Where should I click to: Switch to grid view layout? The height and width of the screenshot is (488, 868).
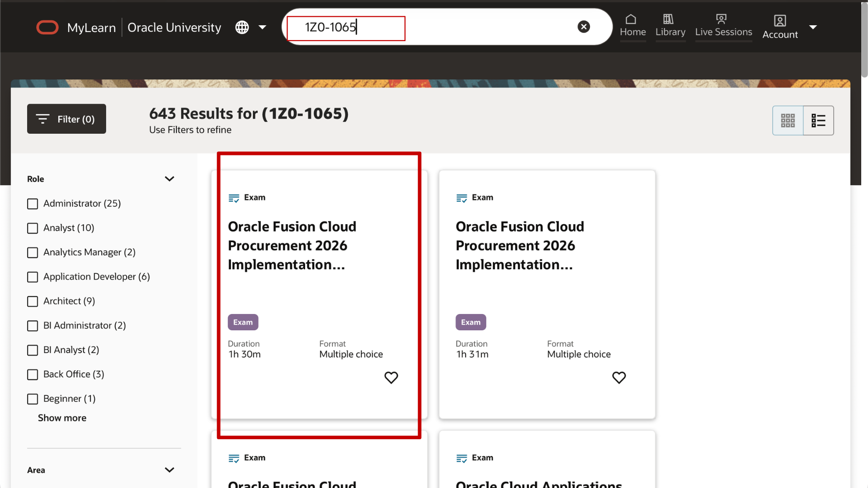click(x=788, y=120)
